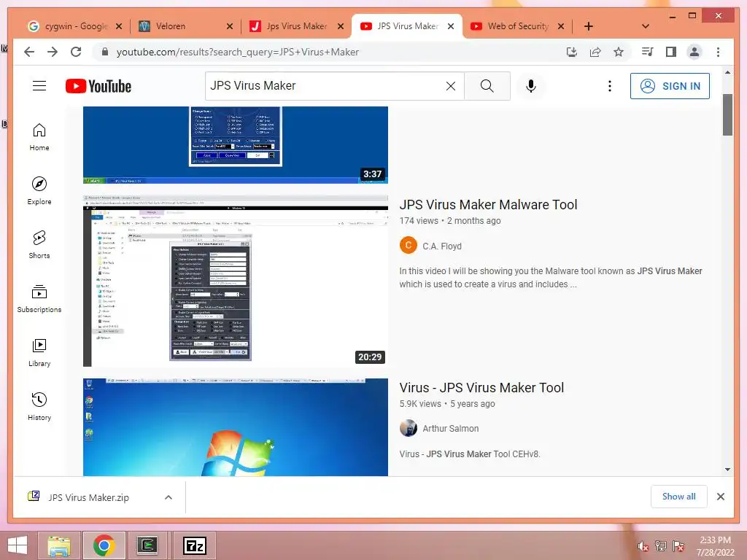Click the page vertical scrollbar thumb
This screenshot has width=747, height=560.
[x=727, y=114]
